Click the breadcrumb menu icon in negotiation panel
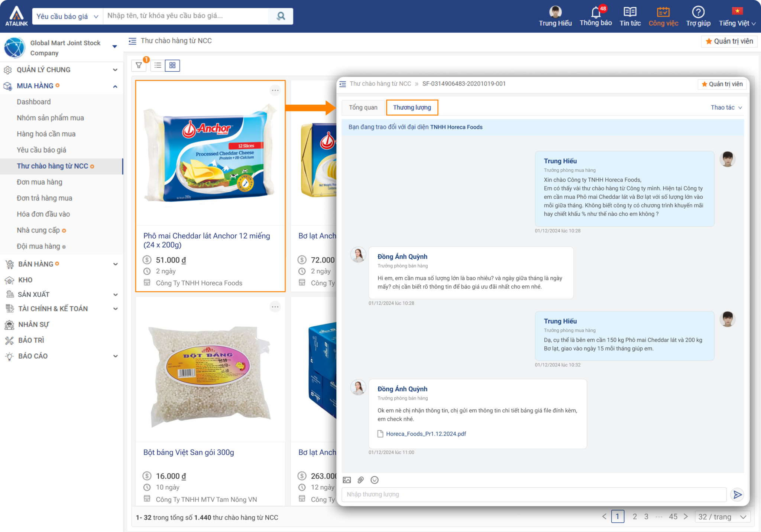The width and height of the screenshot is (761, 532). pyautogui.click(x=343, y=84)
